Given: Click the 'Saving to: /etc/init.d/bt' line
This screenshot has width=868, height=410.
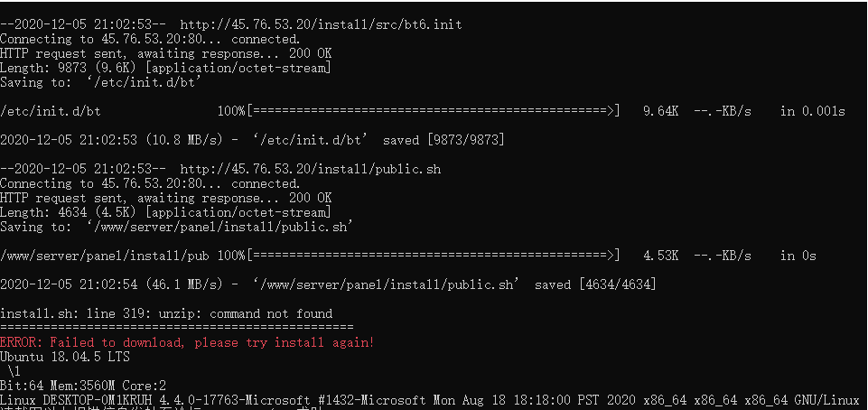Looking at the screenshot, I should pyautogui.click(x=100, y=82).
